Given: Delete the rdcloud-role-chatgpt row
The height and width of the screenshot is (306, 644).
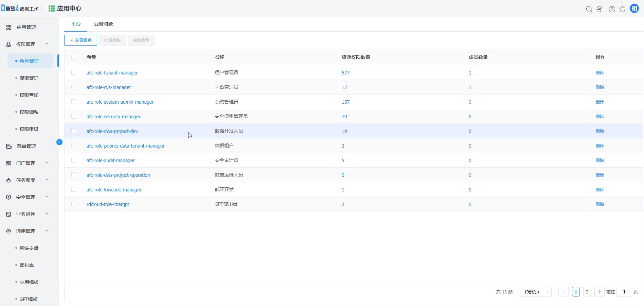Looking at the screenshot, I should [x=600, y=204].
